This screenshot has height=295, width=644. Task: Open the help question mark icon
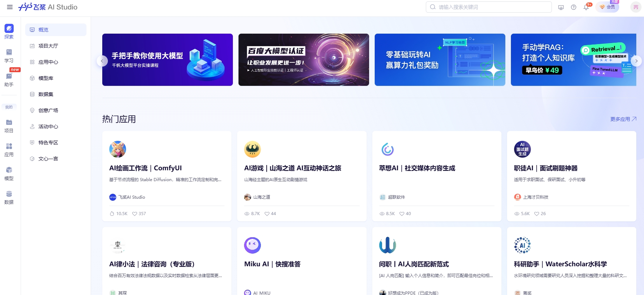(x=574, y=7)
